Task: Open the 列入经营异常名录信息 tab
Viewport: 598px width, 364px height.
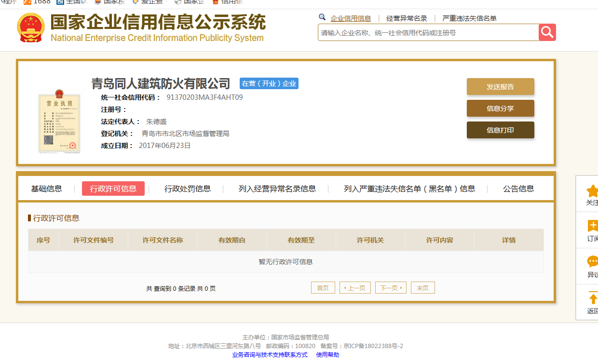Action: tap(277, 189)
